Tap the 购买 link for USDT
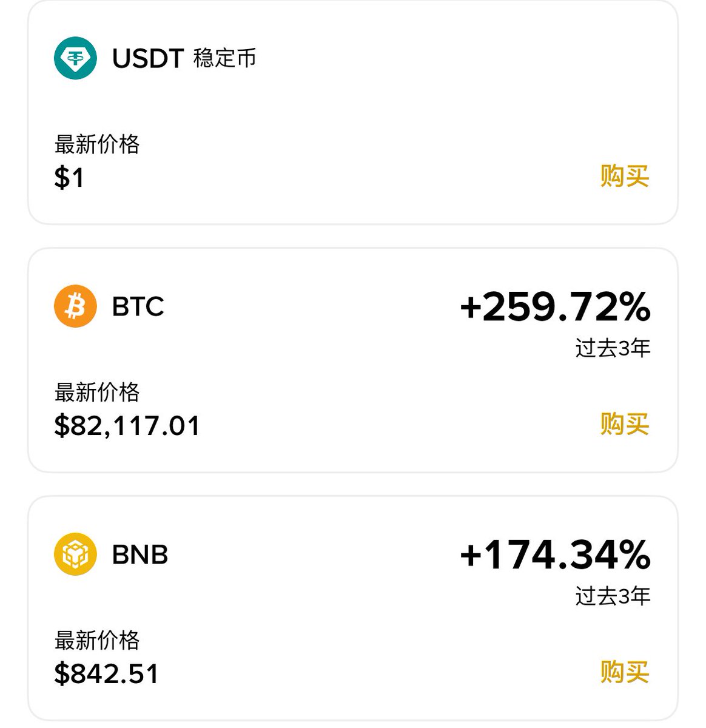 click(x=624, y=177)
